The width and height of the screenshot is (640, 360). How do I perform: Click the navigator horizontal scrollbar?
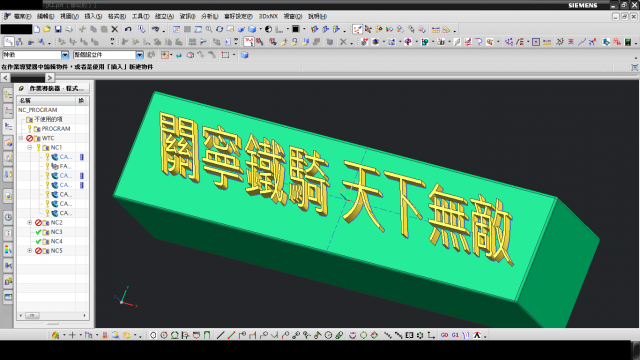[52, 316]
